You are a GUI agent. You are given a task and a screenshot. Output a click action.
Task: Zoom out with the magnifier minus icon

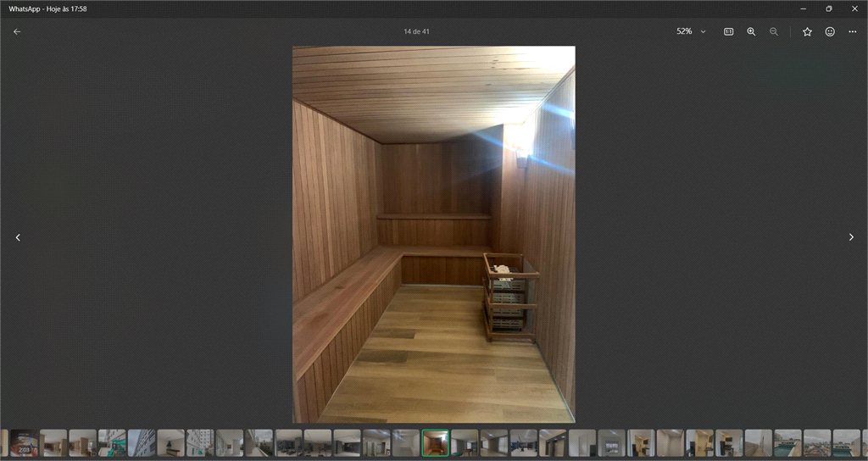click(773, 31)
